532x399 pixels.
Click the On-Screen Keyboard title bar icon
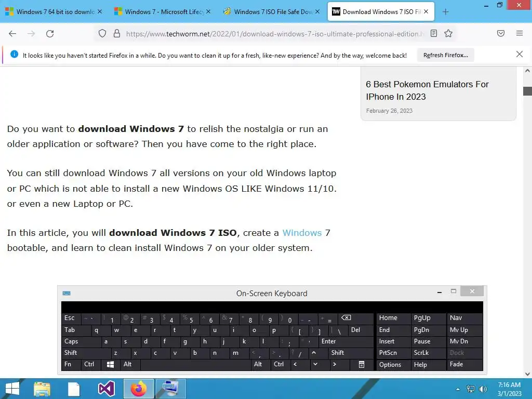(x=66, y=293)
